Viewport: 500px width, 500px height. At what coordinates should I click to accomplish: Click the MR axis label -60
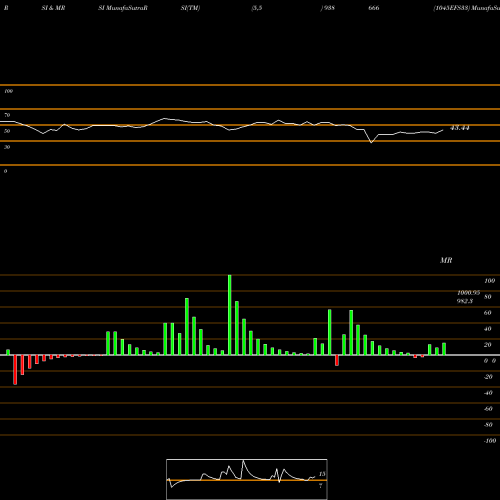(488, 409)
